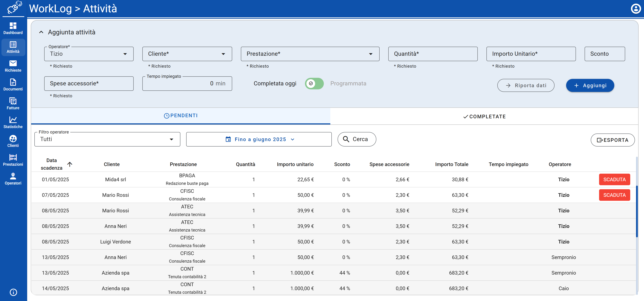Open the Filtro operatore dropdown
Image resolution: width=644 pixels, height=301 pixels.
[x=107, y=139]
